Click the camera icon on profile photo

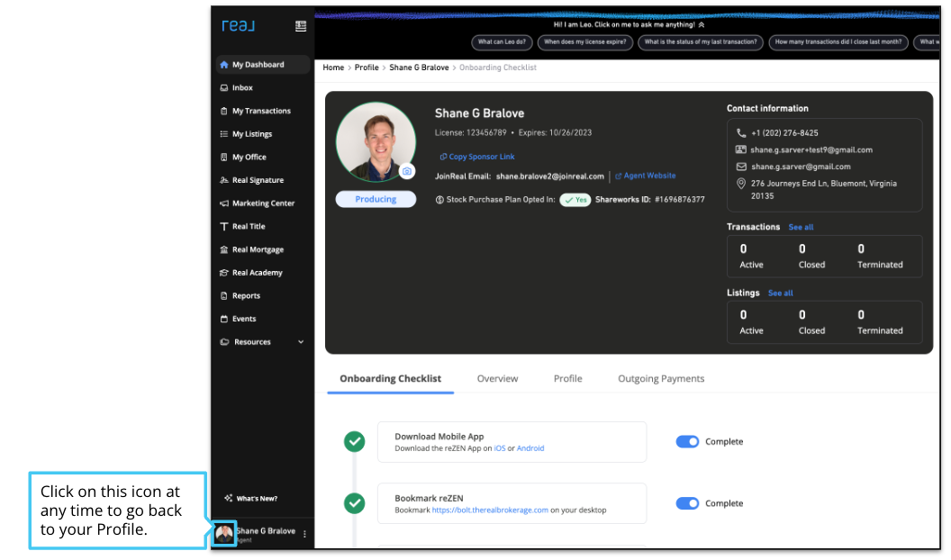click(407, 171)
